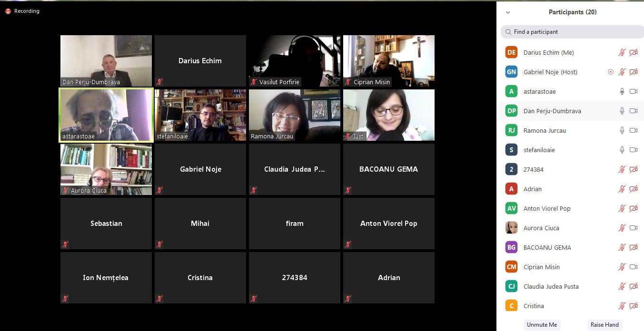Click the recording dot icon beside Gabriel Noje
Image resolution: width=644 pixels, height=331 pixels.
click(x=611, y=72)
